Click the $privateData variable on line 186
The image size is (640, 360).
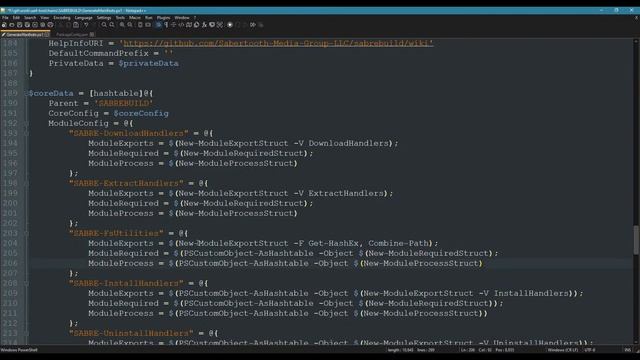click(x=149, y=63)
